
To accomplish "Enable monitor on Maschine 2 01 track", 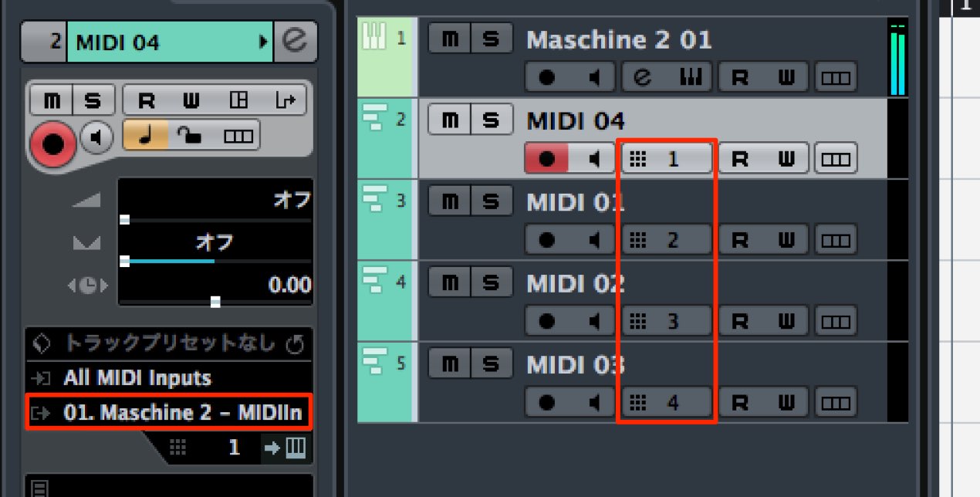I will [593, 78].
